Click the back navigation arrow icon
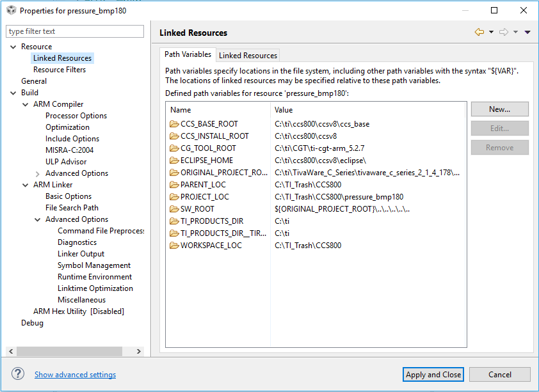Screen dimensions: 539x392 479,32
